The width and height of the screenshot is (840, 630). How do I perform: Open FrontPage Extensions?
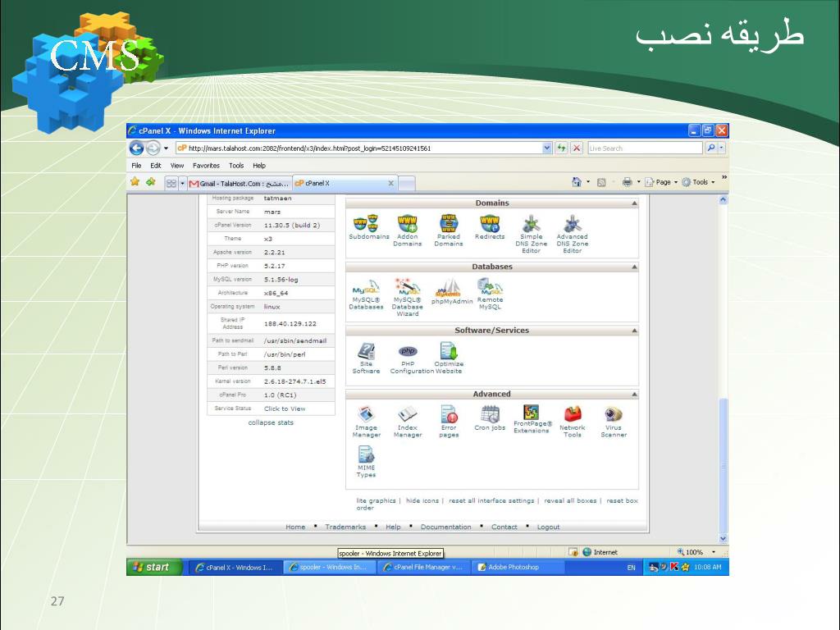[531, 419]
